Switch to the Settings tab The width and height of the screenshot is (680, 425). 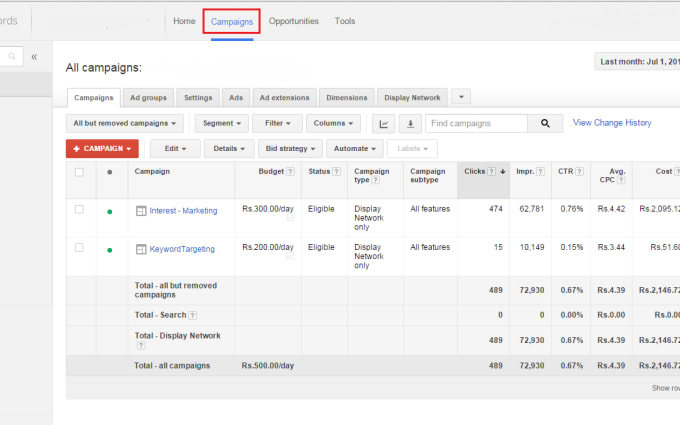tap(198, 98)
